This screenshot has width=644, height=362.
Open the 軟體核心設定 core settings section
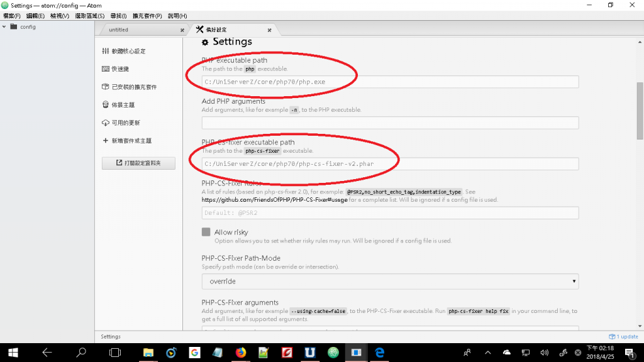124,51
